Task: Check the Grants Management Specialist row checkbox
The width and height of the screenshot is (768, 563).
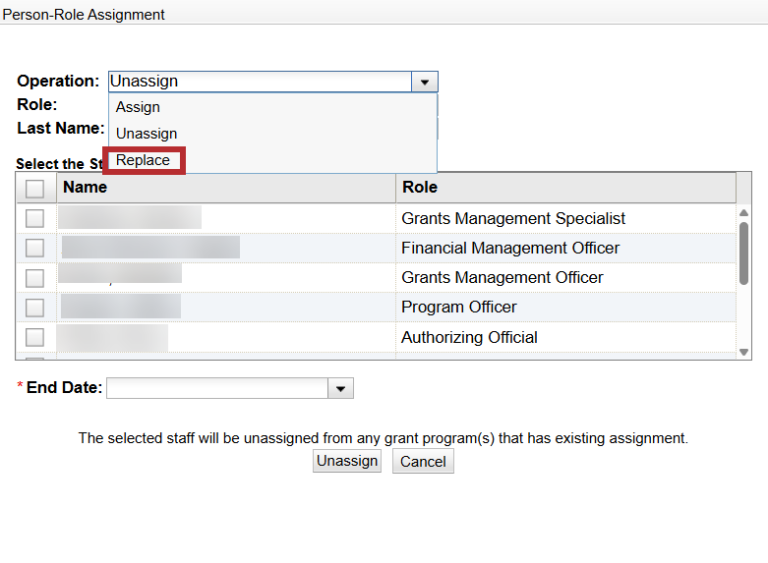Action: [x=35, y=218]
